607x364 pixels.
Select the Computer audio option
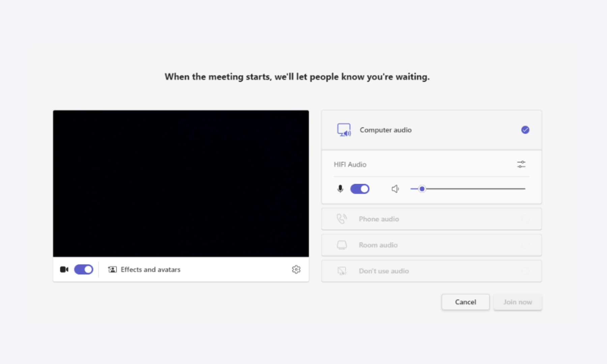(385, 130)
